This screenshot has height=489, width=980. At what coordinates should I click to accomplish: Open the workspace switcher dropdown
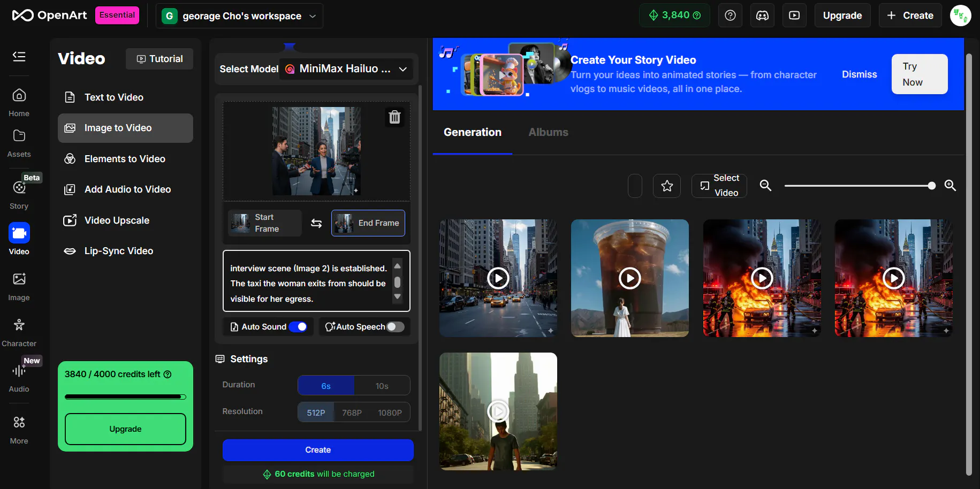tap(240, 16)
